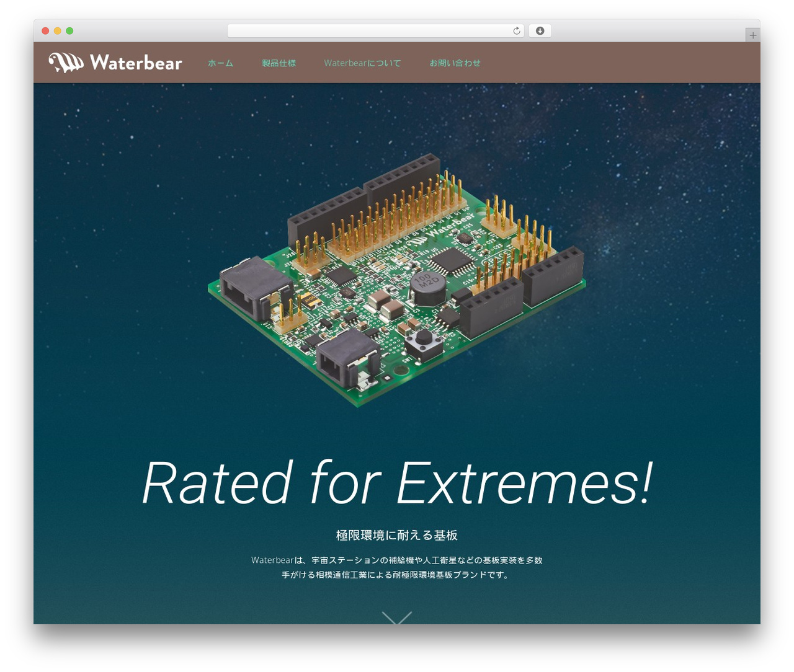Click the red close window button
The width and height of the screenshot is (794, 672).
[x=45, y=31]
